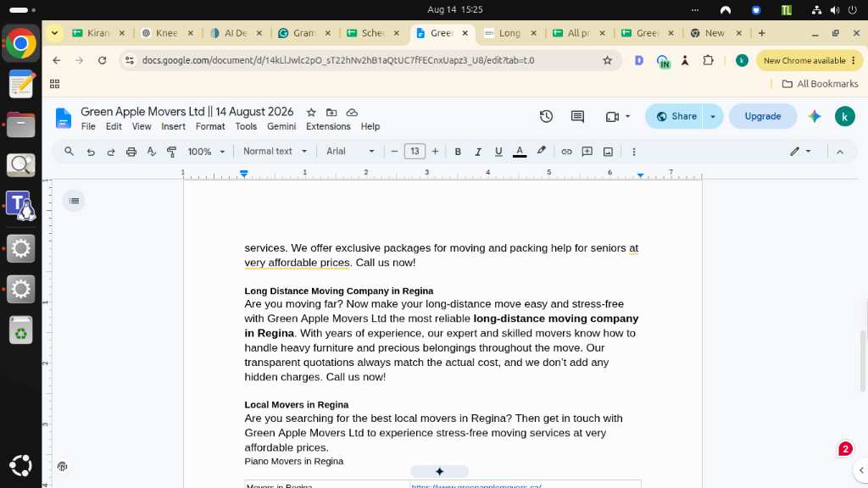The image size is (868, 488).
Task: Open the Extensions menu
Action: point(328,126)
